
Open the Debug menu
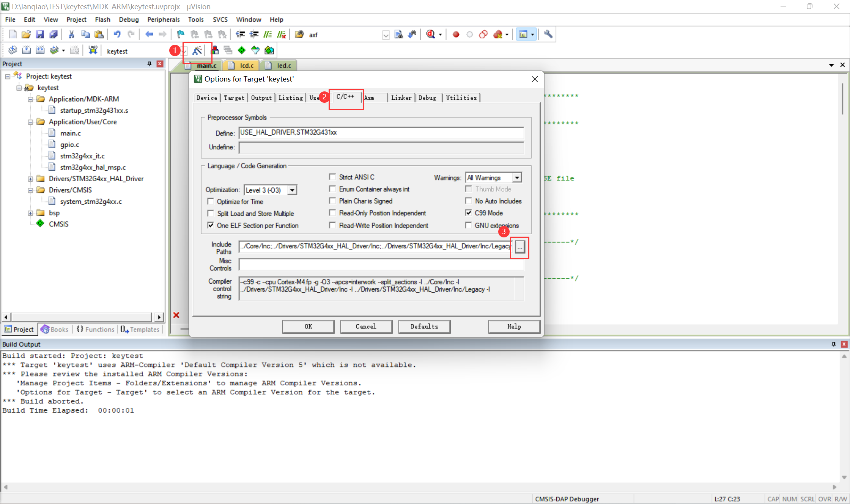(x=129, y=19)
